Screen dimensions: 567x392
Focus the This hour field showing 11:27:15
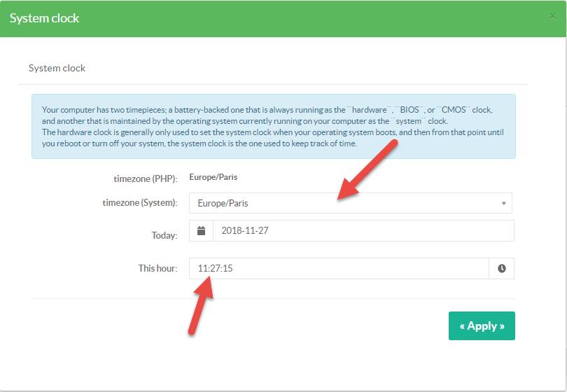339,268
